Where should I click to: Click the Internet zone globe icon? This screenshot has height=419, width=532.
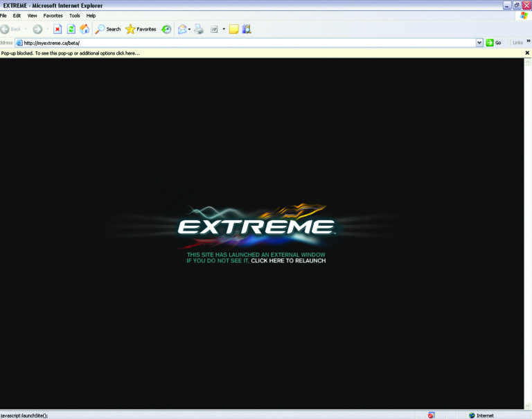click(472, 416)
